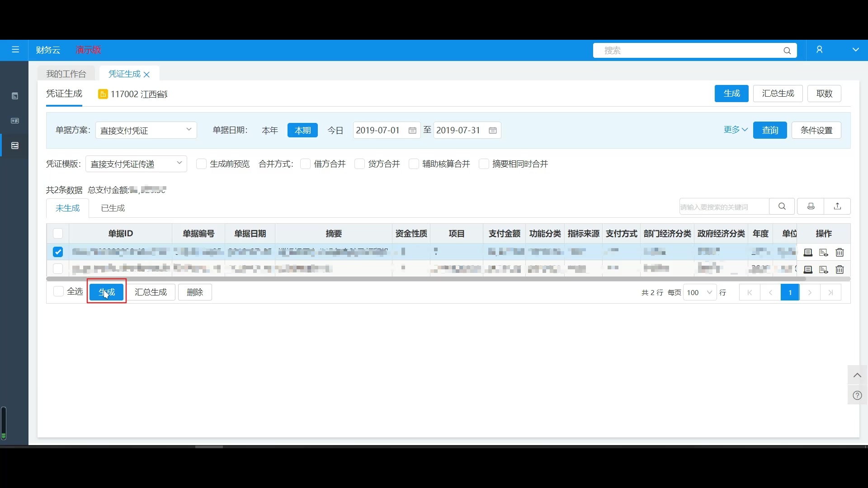Toggle the 全选 checkbox

[x=58, y=291]
